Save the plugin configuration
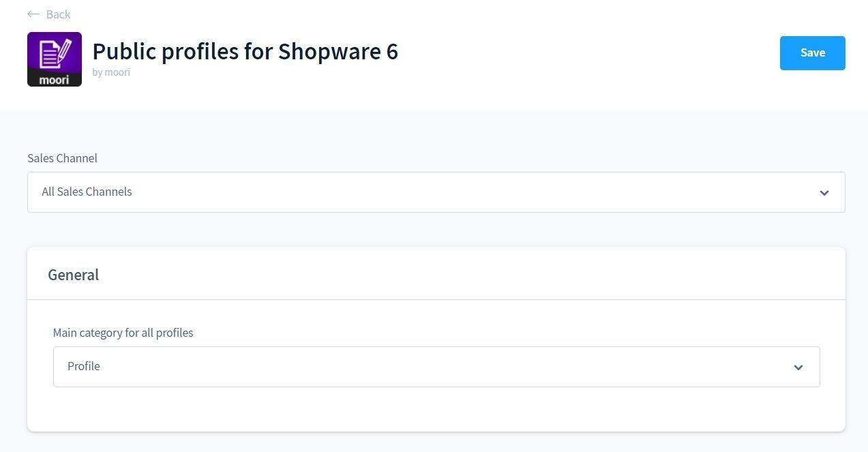The width and height of the screenshot is (868, 452). coord(812,53)
